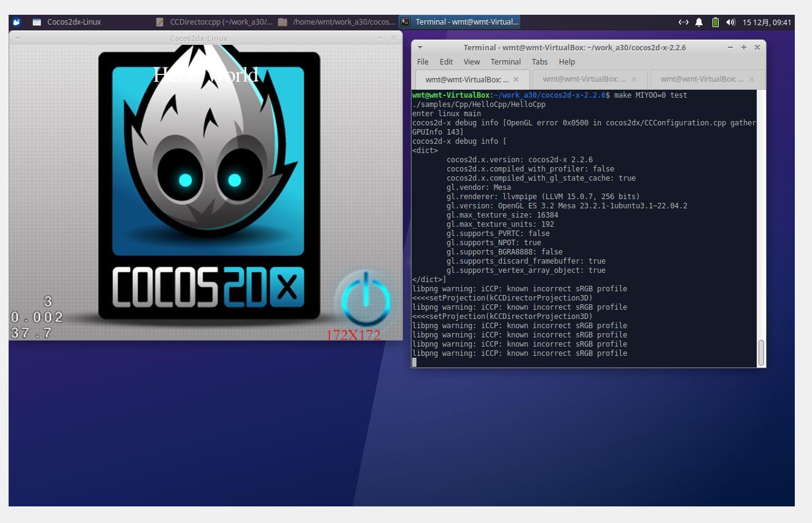This screenshot has height=523, width=812.
Task: Close the second terminal tab with its x
Action: coord(634,79)
